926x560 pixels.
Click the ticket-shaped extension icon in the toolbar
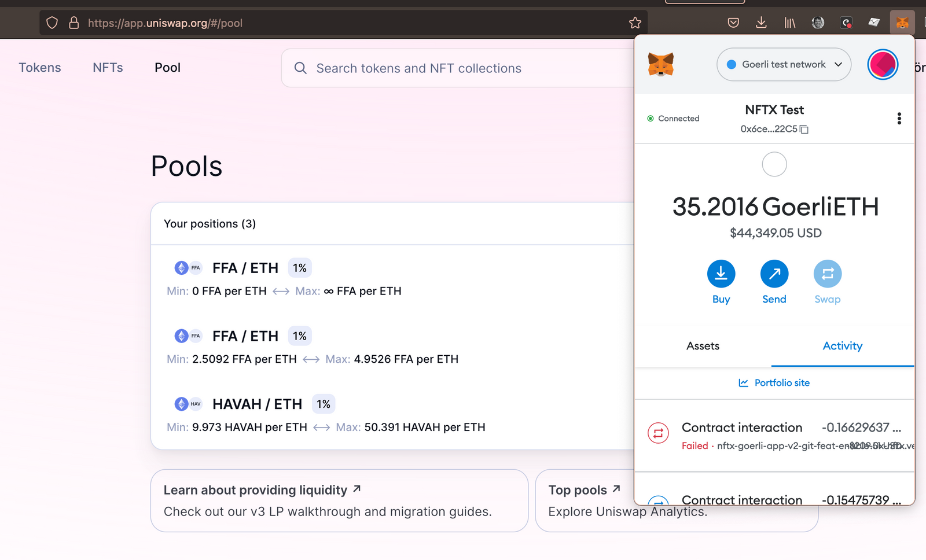click(874, 23)
